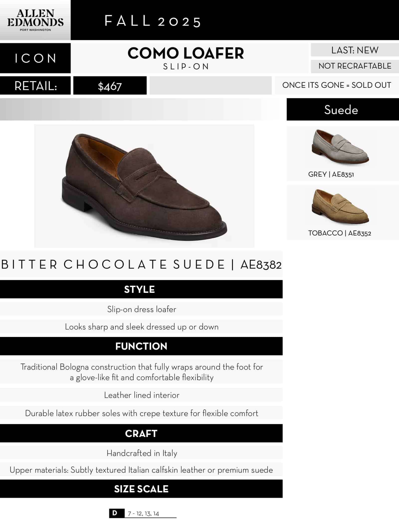Click the ONCE ITS GONE = SOLD OUT notice
The height and width of the screenshot is (532, 399).
336,85
